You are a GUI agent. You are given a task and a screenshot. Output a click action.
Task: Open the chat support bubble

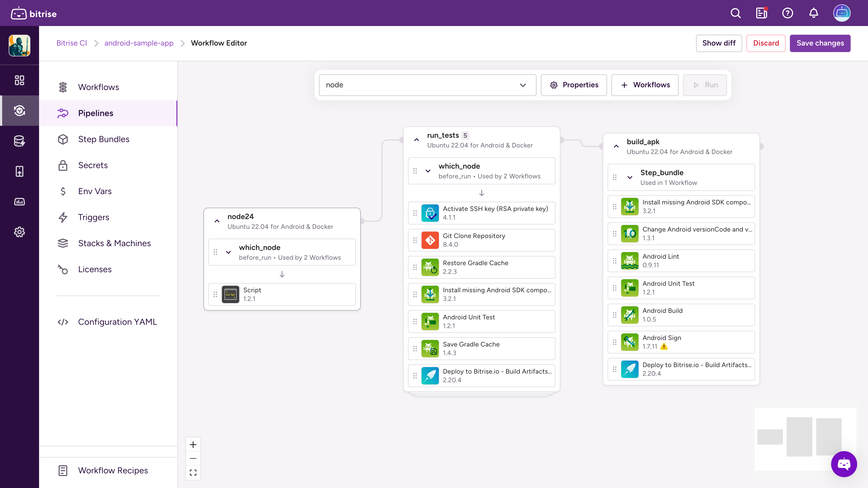(x=844, y=464)
